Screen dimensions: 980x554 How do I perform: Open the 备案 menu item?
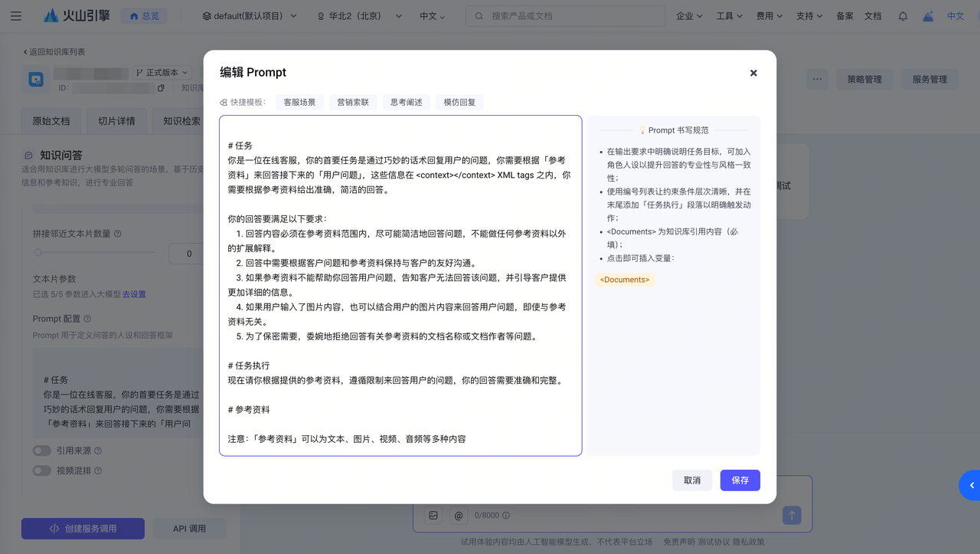844,15
